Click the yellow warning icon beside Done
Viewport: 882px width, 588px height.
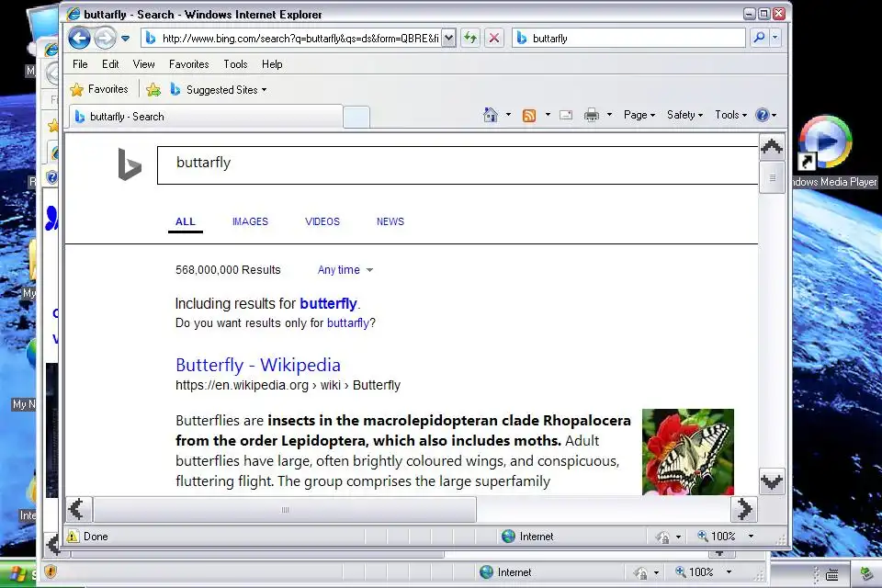tap(73, 537)
